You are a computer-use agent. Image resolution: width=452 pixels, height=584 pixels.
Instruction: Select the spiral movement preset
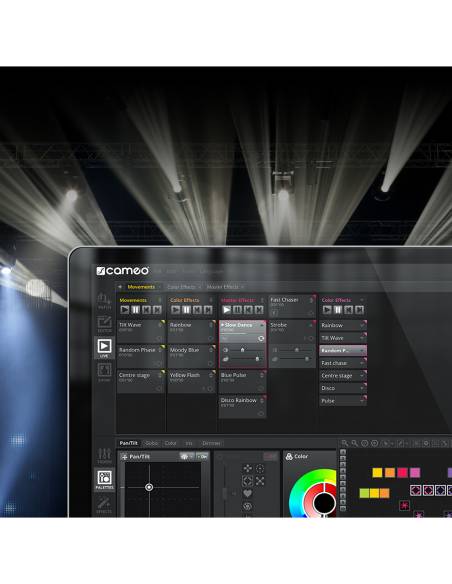click(248, 506)
